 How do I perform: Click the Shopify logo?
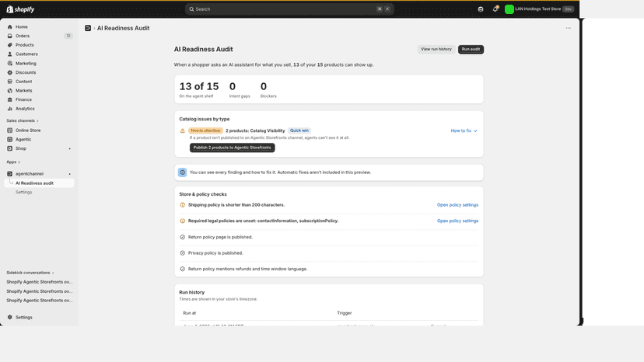(x=20, y=9)
